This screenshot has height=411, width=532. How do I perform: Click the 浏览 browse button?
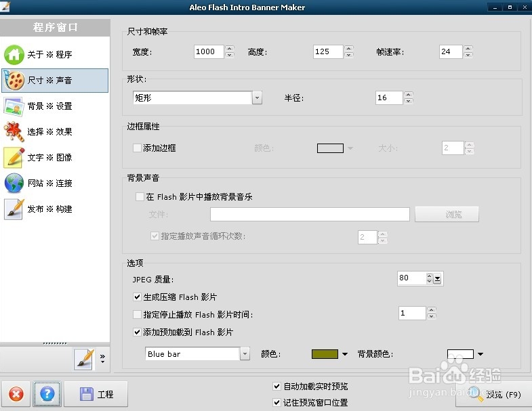pyautogui.click(x=447, y=215)
